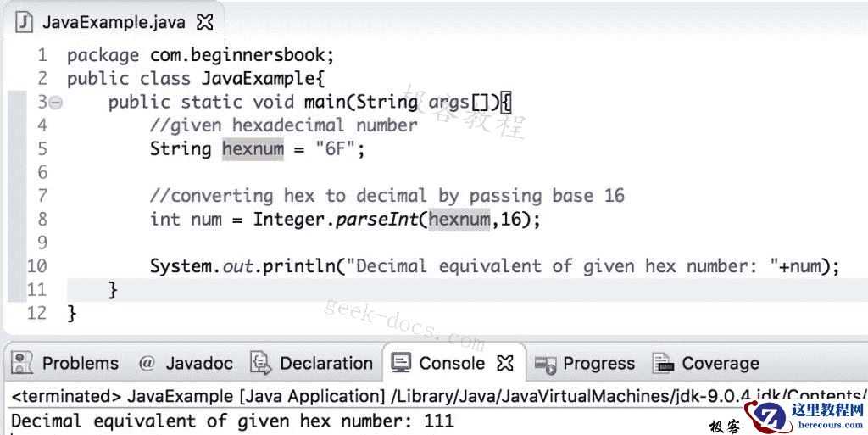
Task: Open the Coverage tab
Action: (721, 363)
